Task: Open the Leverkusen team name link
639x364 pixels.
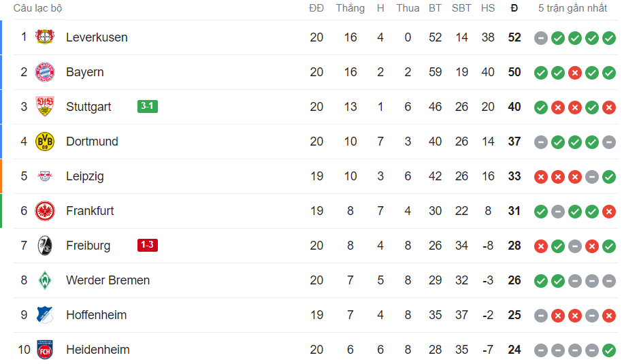Action: 97,37
